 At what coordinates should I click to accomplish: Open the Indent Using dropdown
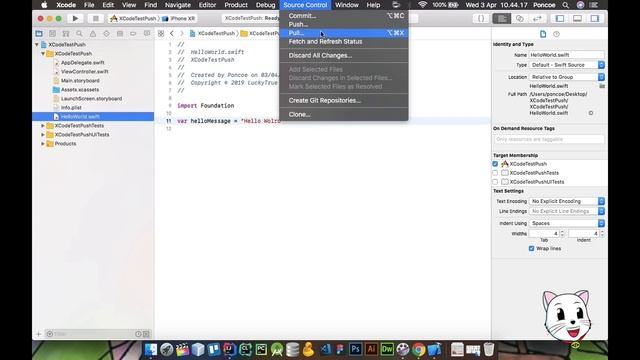pyautogui.click(x=567, y=223)
